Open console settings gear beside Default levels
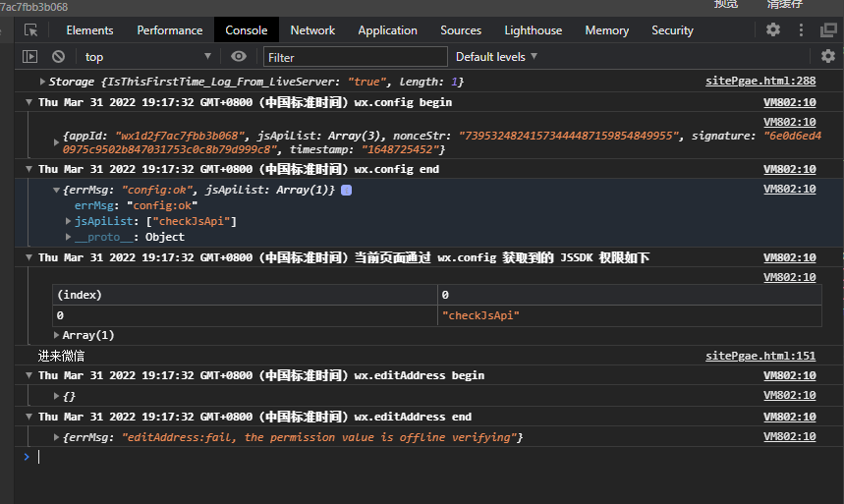 (828, 56)
